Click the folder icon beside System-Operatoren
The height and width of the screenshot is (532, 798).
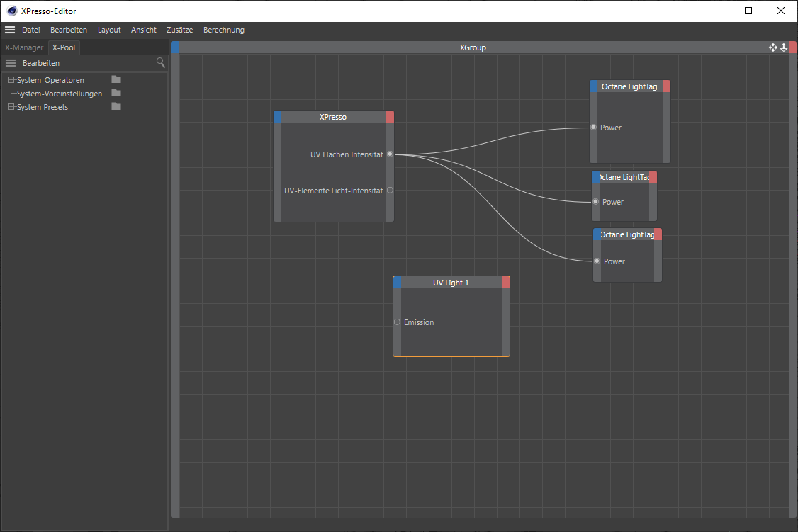pos(116,79)
